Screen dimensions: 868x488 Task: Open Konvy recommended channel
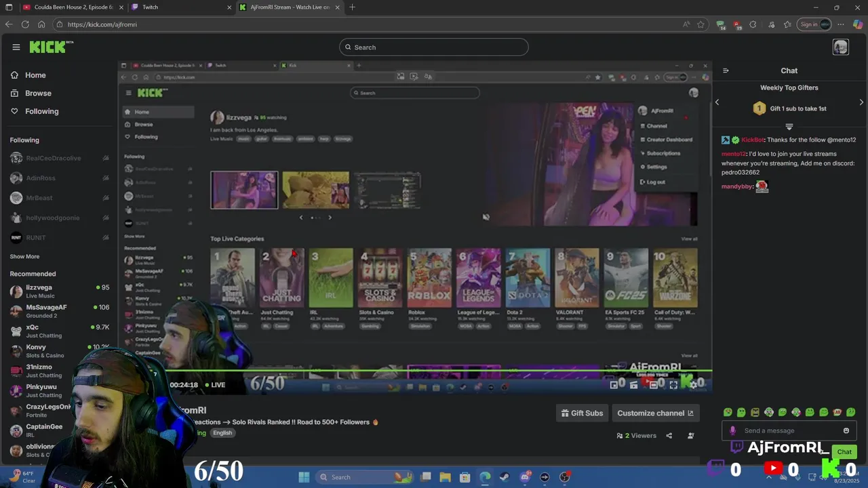tap(59, 351)
